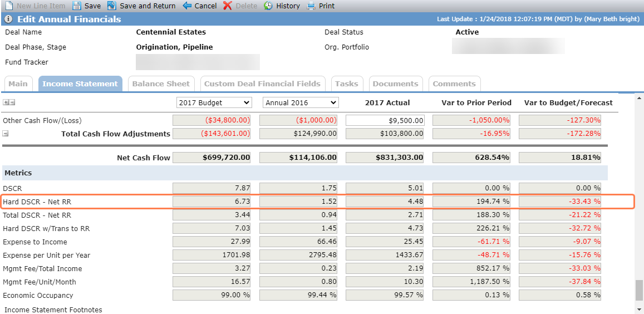Click the New Line Item label
644x314 pixels.
(x=41, y=6)
